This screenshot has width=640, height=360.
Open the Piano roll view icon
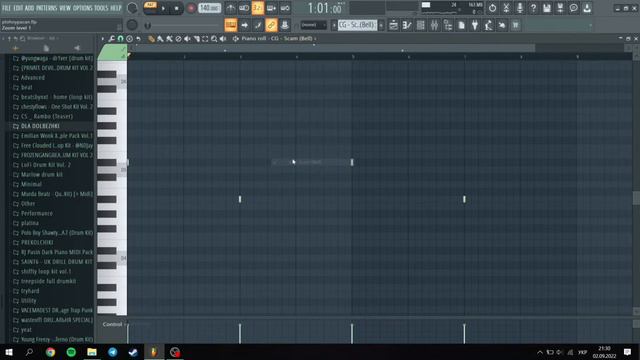[x=407, y=25]
